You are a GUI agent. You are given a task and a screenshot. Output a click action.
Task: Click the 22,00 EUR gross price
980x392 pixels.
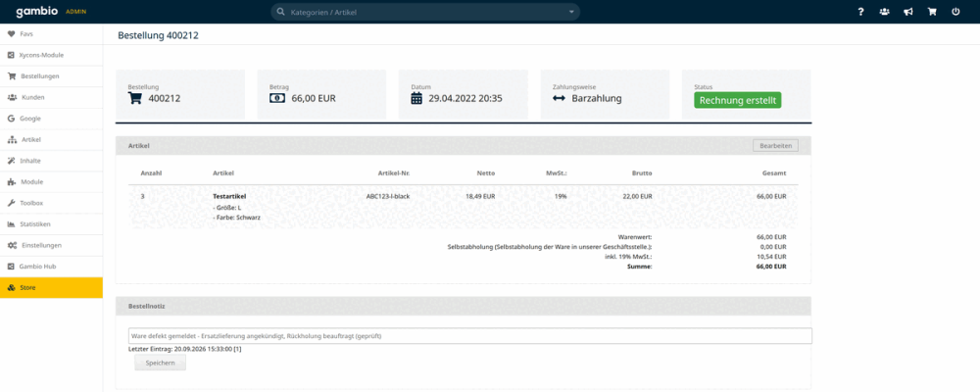637,196
